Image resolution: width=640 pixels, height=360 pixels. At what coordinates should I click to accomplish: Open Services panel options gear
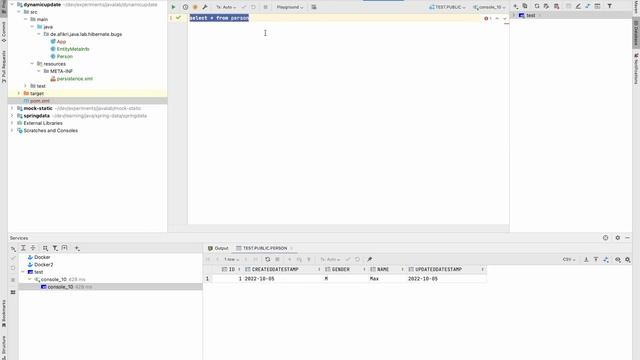click(x=618, y=238)
